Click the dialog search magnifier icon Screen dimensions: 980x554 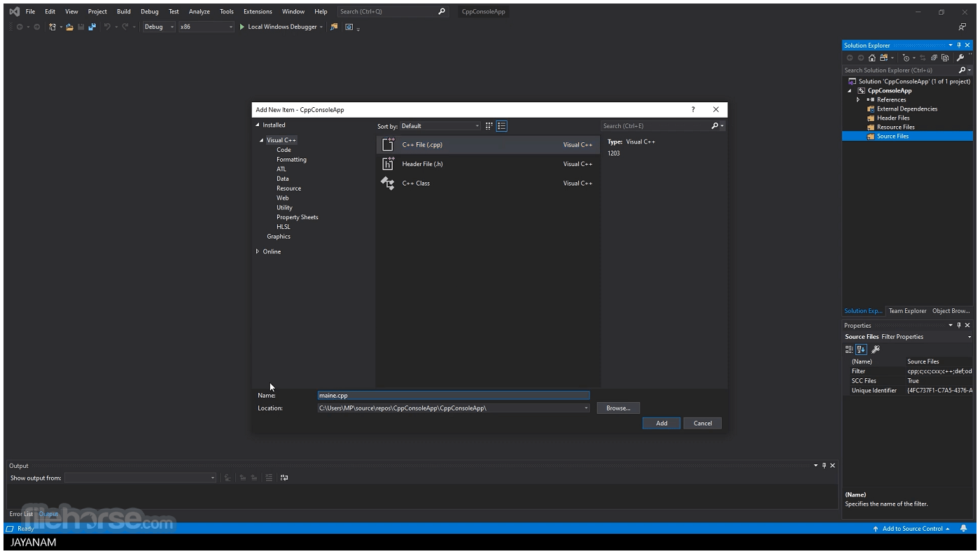[x=715, y=126]
